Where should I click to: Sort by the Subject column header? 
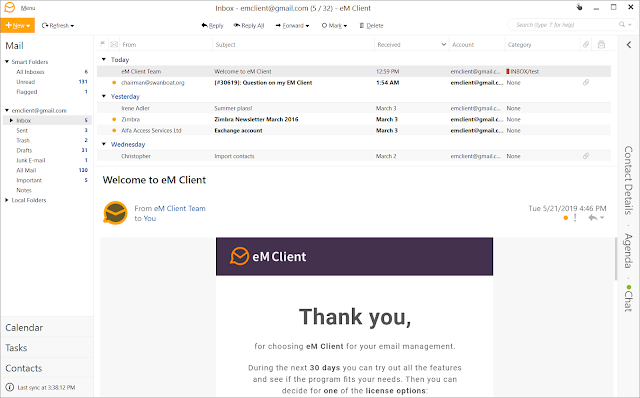coord(225,44)
